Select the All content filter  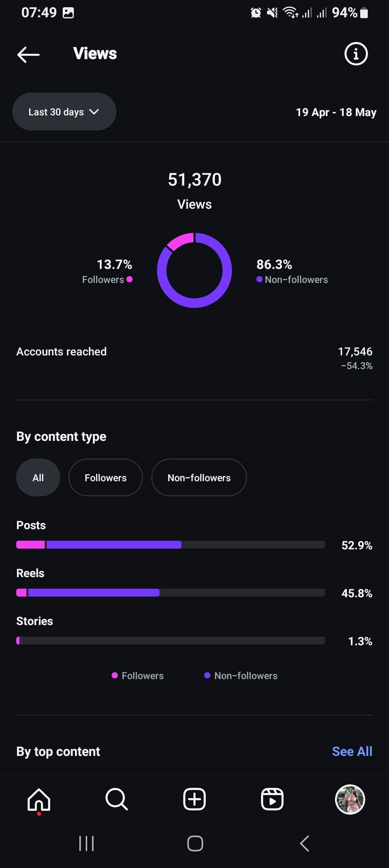tap(38, 478)
